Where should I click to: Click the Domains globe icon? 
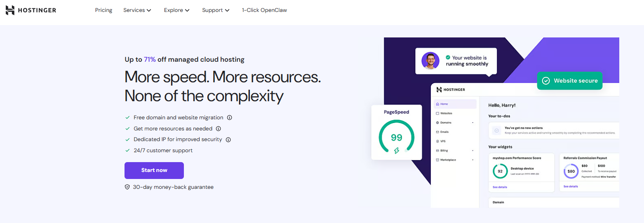pyautogui.click(x=437, y=123)
